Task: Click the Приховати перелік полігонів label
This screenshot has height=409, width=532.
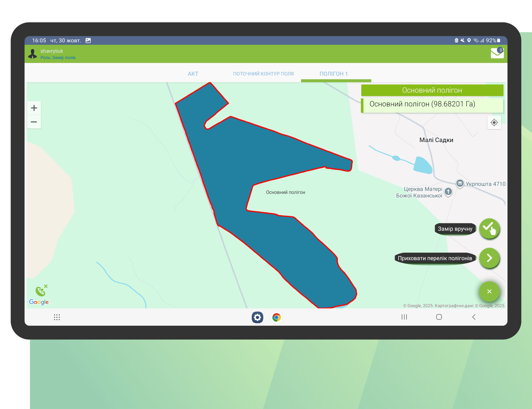Action: point(435,258)
